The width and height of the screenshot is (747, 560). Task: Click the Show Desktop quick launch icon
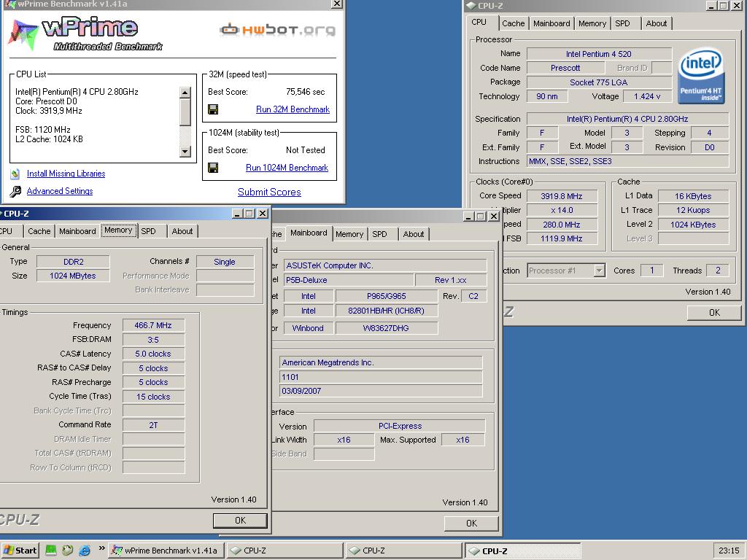[51, 551]
